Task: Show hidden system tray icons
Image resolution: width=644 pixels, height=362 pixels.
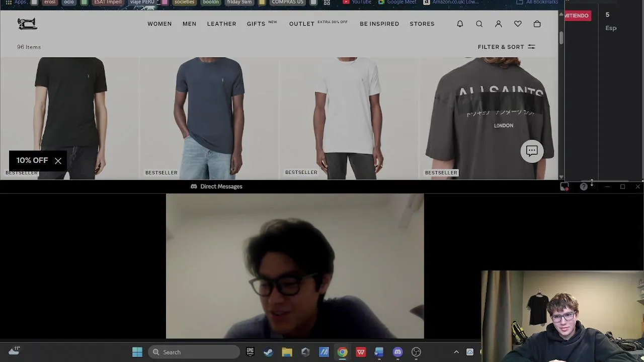Action: pos(456,352)
